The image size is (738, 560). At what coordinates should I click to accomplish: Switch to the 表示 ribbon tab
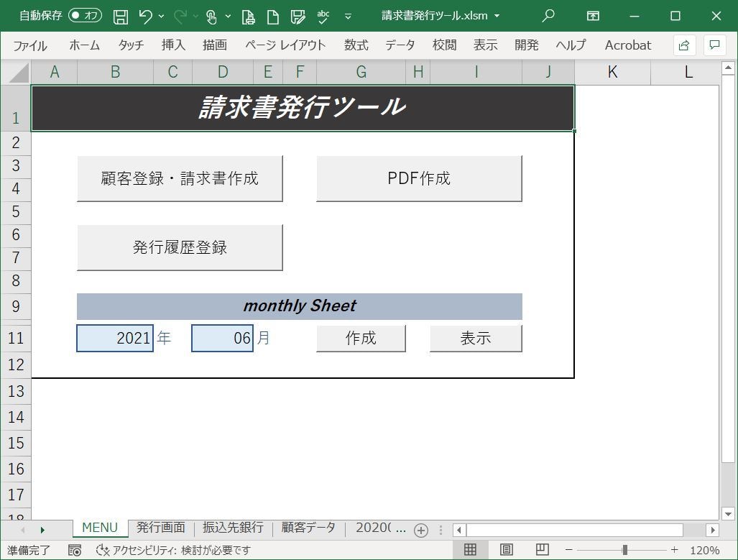pyautogui.click(x=485, y=45)
